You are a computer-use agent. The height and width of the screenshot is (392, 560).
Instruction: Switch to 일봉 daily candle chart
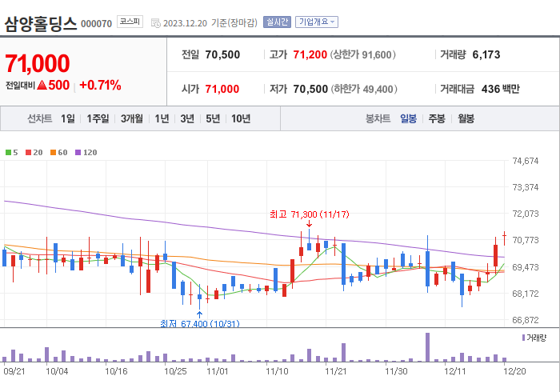tap(408, 118)
